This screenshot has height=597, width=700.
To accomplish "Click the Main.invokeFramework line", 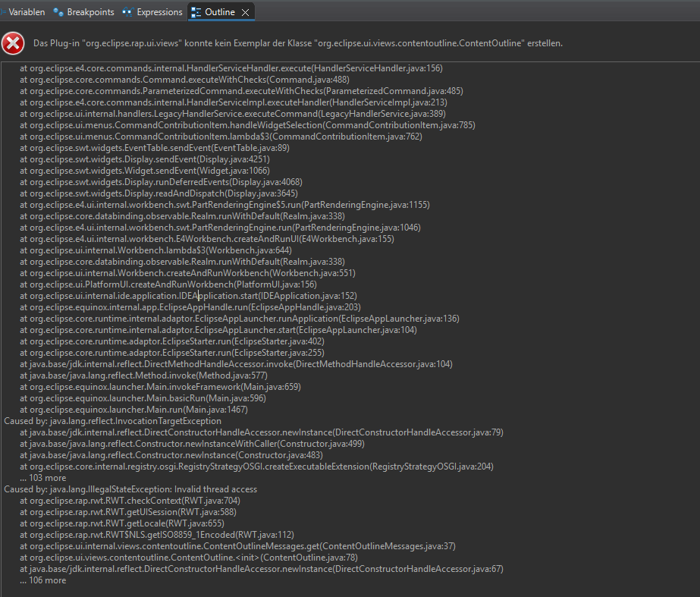I will (160, 387).
